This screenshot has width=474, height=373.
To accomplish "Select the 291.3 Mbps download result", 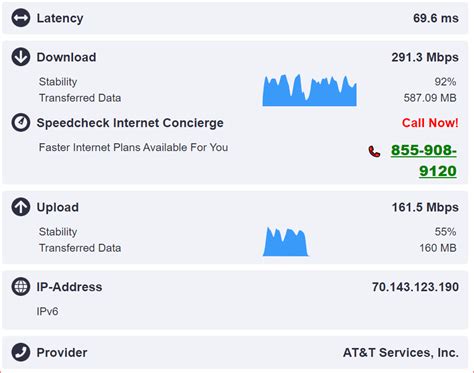I will pos(425,57).
